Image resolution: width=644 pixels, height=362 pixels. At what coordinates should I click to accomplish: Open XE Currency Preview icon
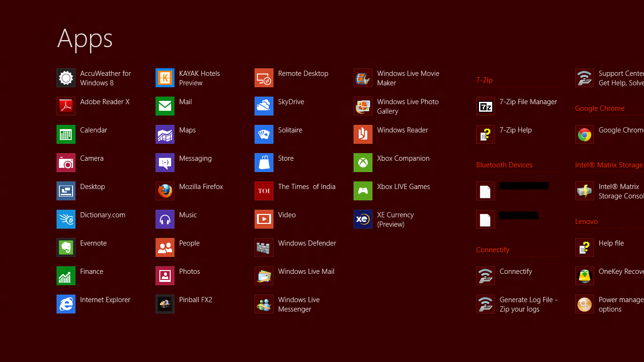tap(363, 219)
